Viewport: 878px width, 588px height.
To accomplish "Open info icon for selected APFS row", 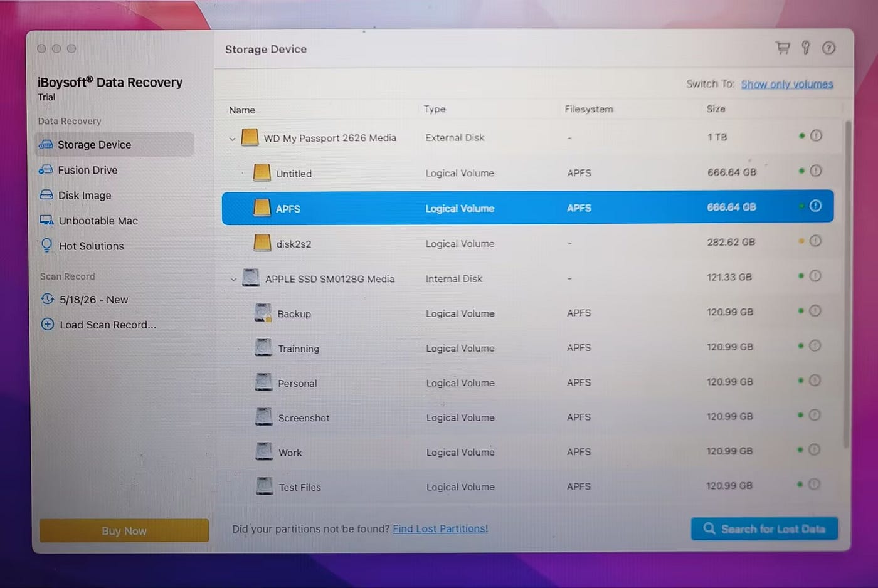I will [815, 206].
